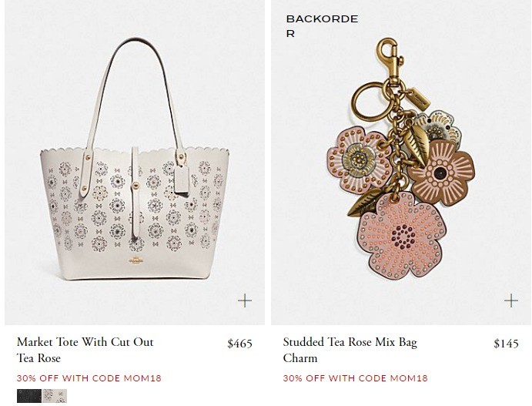The image size is (532, 406).
Task: Click plus icon on Market Tote image
Action: coord(245,300)
